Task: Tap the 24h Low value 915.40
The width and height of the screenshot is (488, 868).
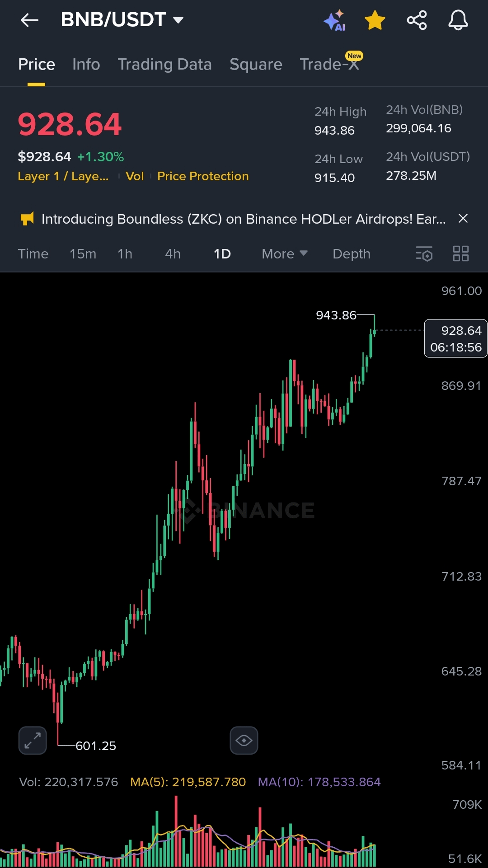Action: coord(334,178)
